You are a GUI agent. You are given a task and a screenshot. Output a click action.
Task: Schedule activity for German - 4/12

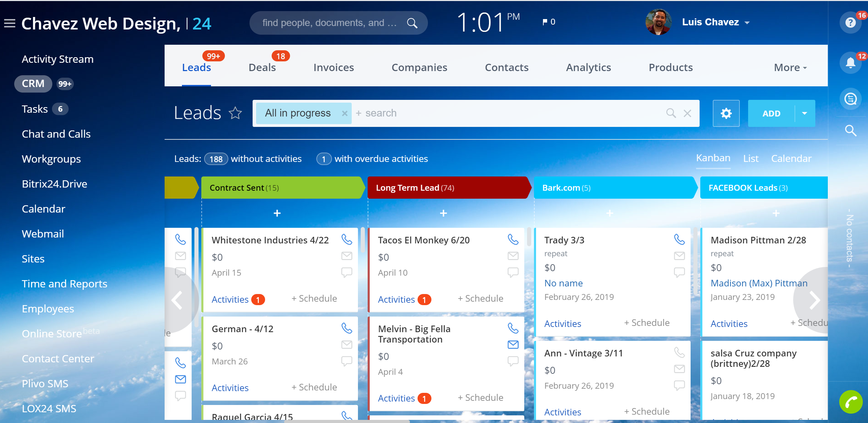314,387
